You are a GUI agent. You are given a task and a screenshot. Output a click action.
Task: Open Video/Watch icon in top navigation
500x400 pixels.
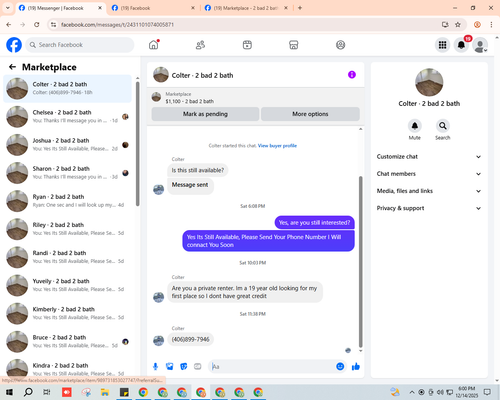[247, 45]
